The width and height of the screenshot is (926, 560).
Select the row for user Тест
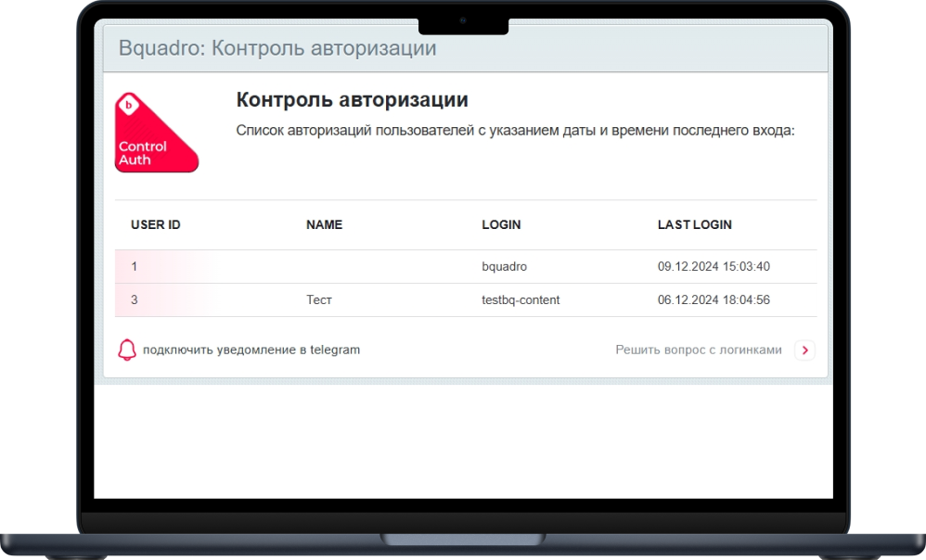coord(464,299)
